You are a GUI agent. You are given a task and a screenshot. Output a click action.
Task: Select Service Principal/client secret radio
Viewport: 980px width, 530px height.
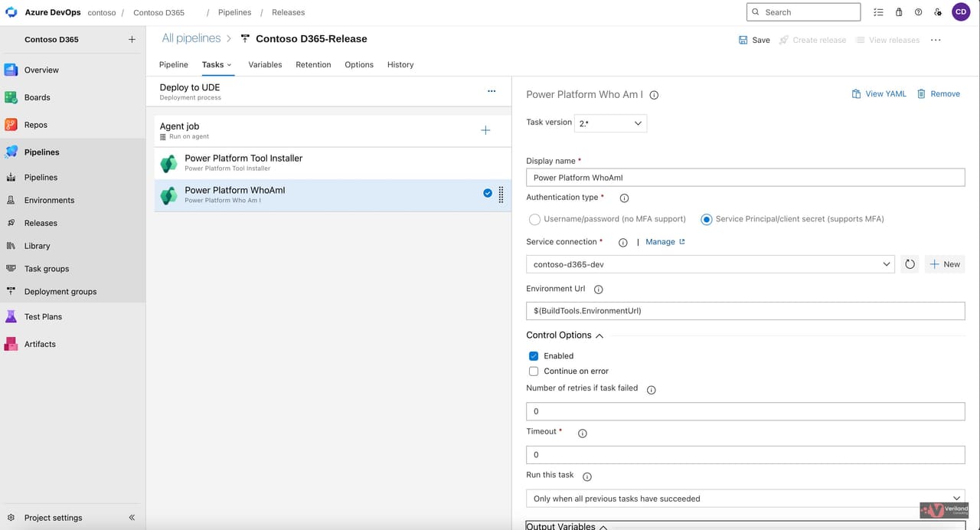(706, 219)
